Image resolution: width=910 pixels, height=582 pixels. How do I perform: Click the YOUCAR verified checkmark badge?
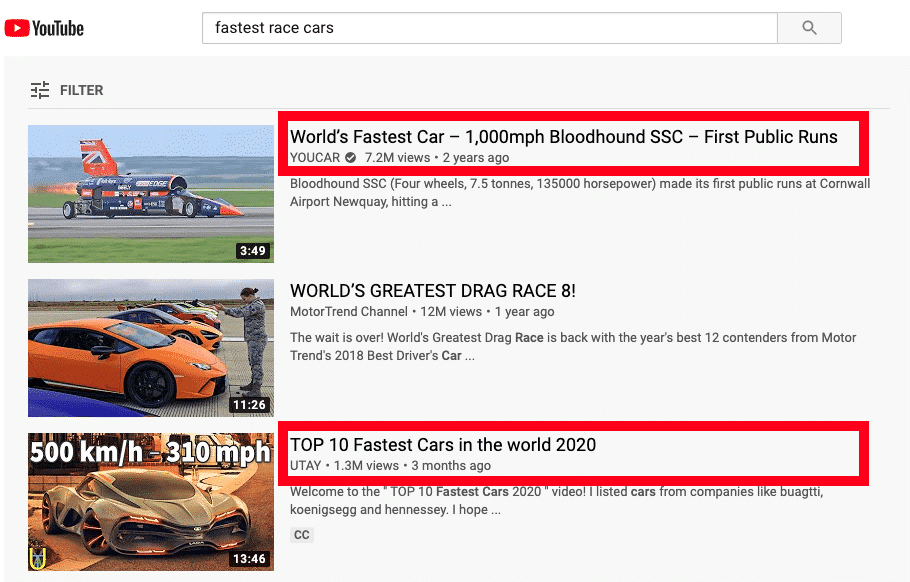(x=351, y=157)
